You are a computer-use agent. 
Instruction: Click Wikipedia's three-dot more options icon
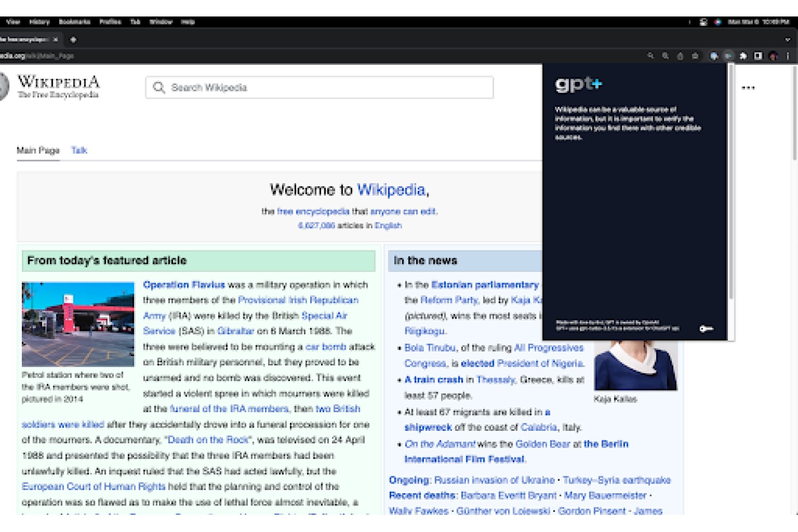[748, 88]
